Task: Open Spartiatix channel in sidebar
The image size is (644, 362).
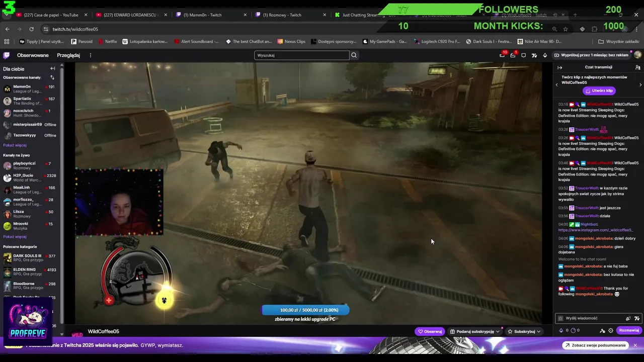Action: click(30, 101)
